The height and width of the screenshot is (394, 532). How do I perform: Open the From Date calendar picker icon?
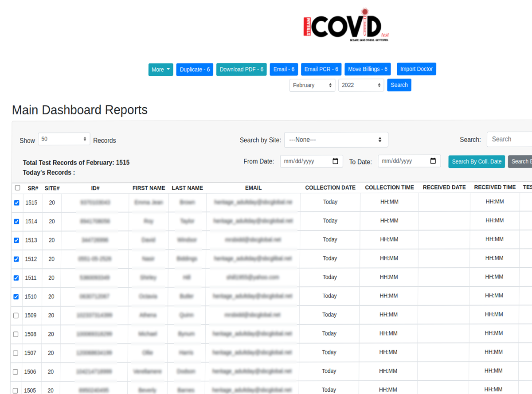point(335,161)
